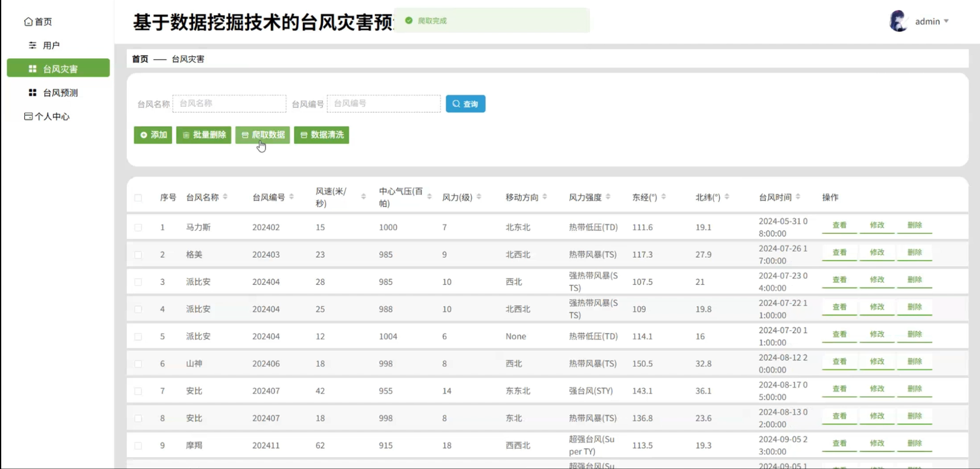Edit the 格美 row with 修改
The image size is (980, 469).
point(877,253)
